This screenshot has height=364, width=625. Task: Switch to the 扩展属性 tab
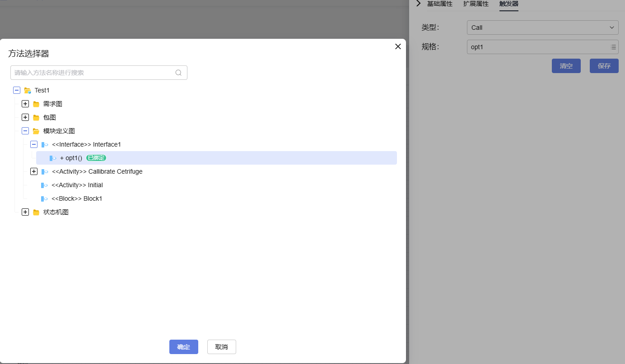(476, 4)
